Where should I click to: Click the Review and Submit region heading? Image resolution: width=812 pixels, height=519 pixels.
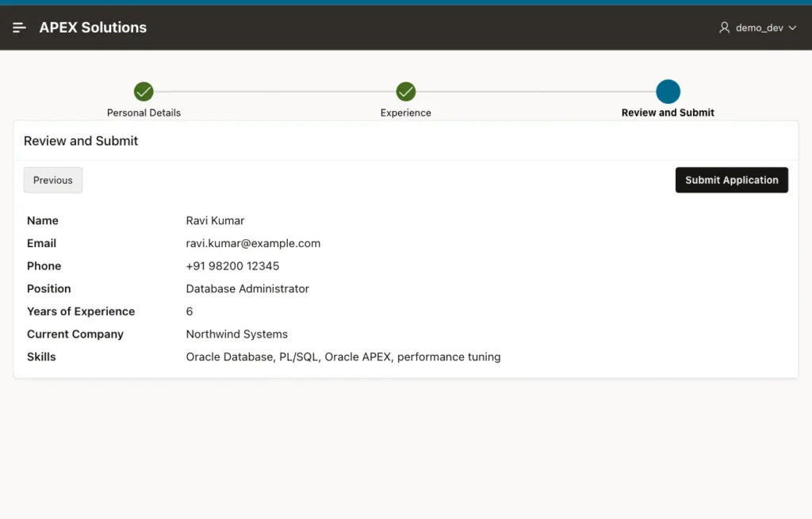pyautogui.click(x=81, y=141)
